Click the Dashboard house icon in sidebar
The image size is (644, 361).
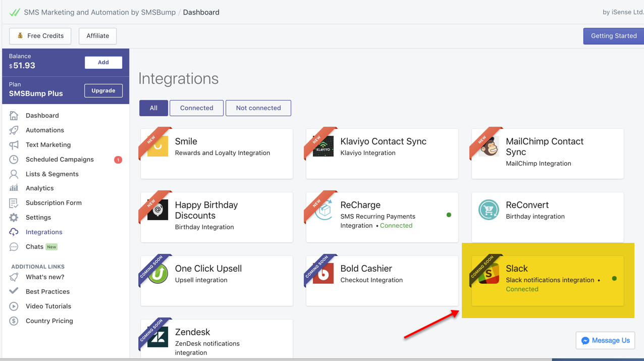coord(14,116)
